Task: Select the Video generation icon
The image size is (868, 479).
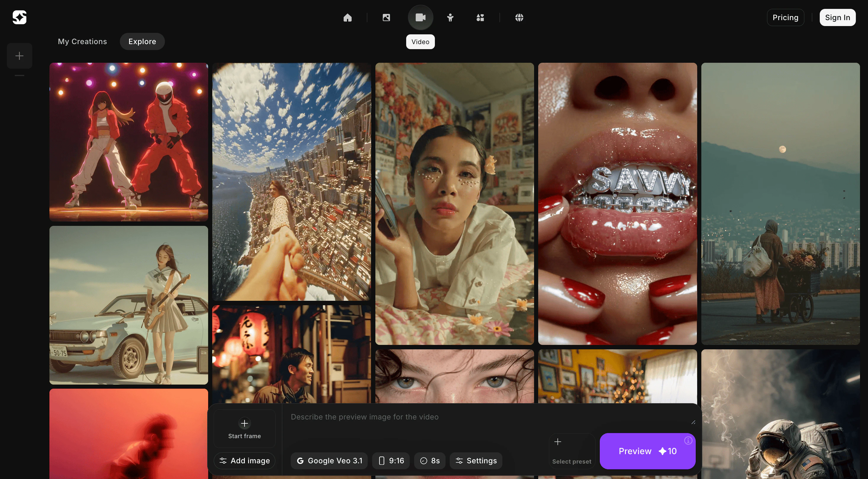Action: click(420, 17)
